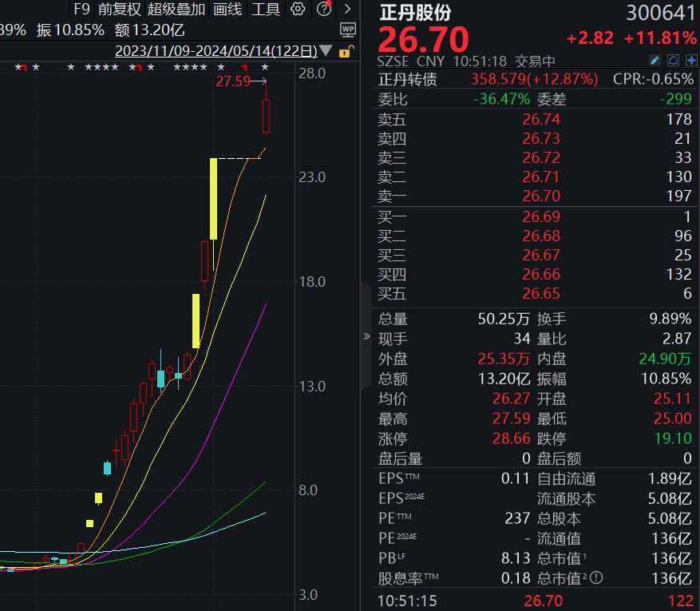Toggle the yellow padlock on the date range
The image size is (700, 611).
tap(346, 51)
